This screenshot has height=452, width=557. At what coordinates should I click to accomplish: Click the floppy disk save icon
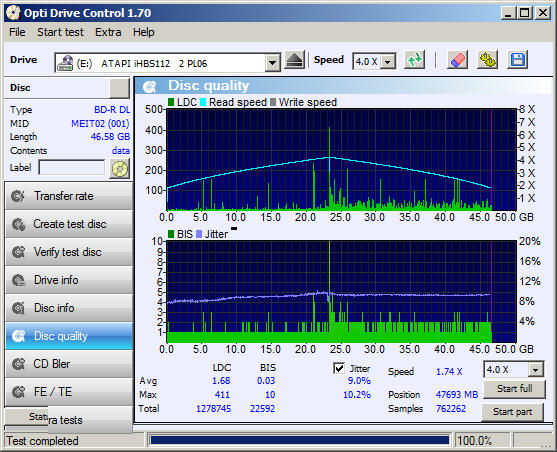pyautogui.click(x=518, y=60)
